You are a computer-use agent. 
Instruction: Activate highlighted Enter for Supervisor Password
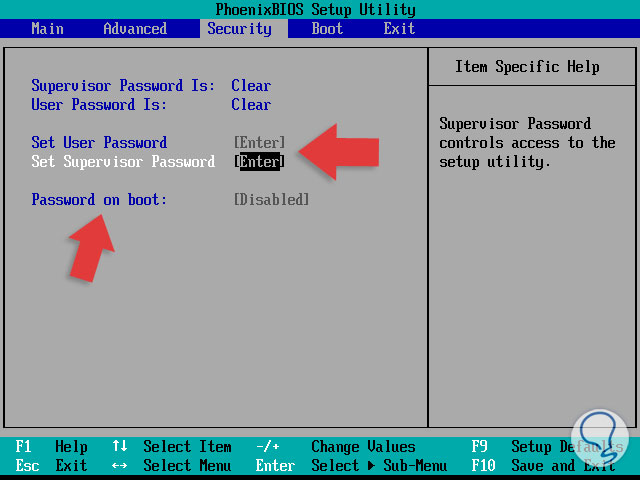pos(260,162)
